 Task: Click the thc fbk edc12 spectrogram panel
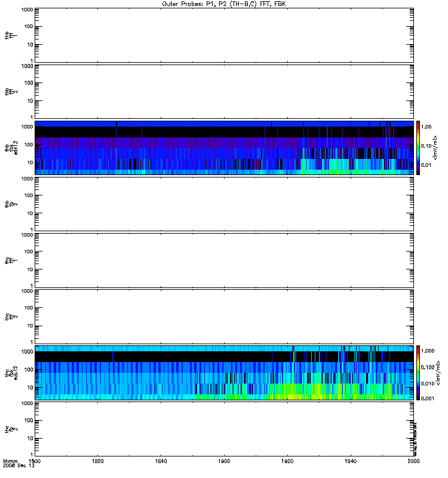(224, 373)
